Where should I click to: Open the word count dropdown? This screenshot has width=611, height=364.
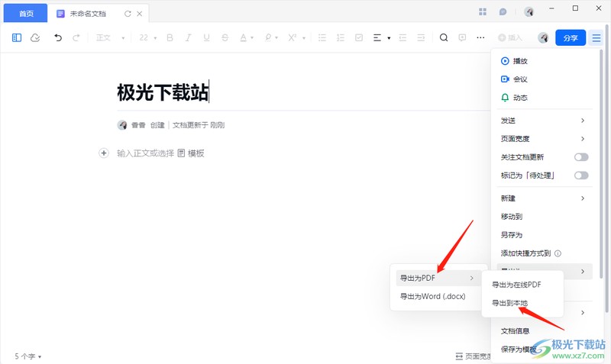pos(28,356)
